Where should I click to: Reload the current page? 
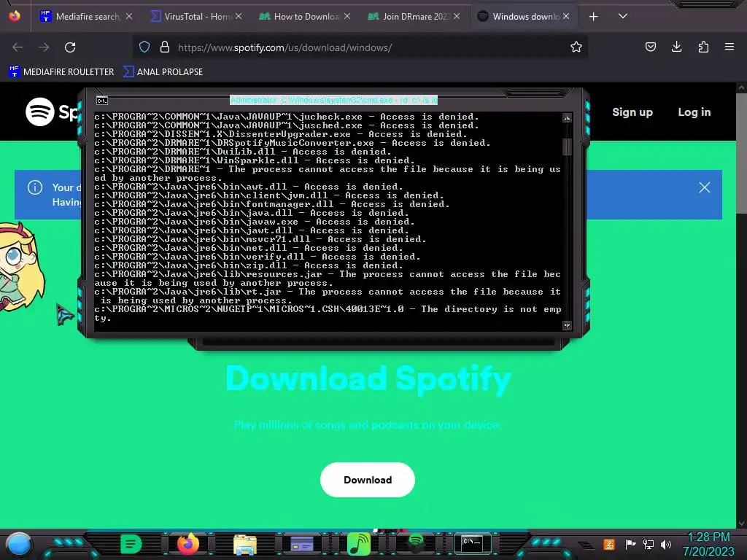(70, 47)
